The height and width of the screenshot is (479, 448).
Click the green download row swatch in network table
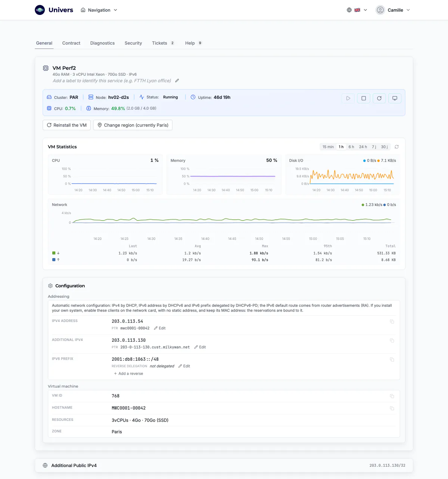[54, 253]
